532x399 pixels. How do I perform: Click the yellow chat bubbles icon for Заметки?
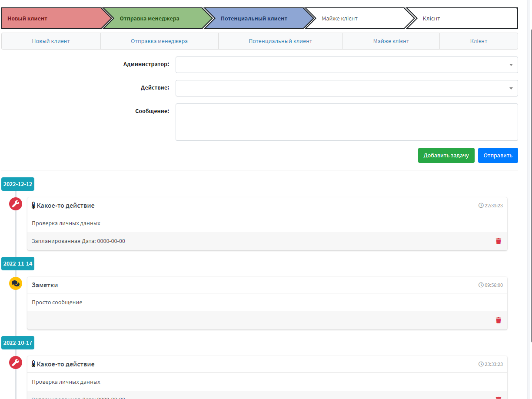[x=16, y=283]
